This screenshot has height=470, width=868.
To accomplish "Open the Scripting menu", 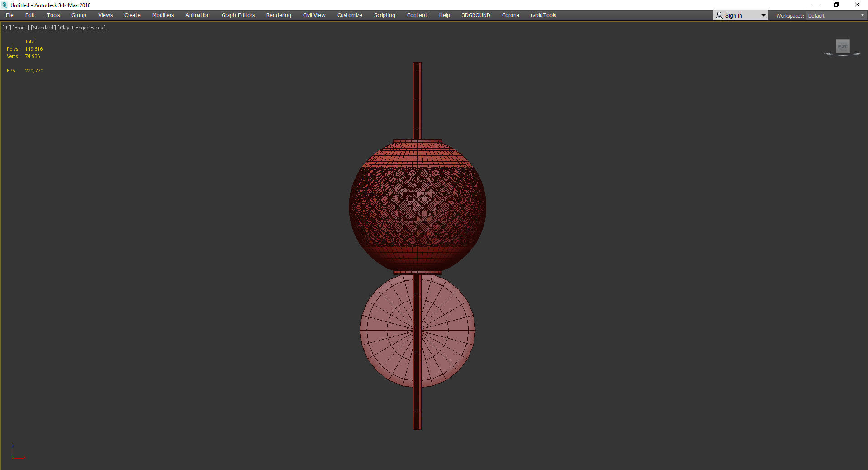I will tap(384, 15).
